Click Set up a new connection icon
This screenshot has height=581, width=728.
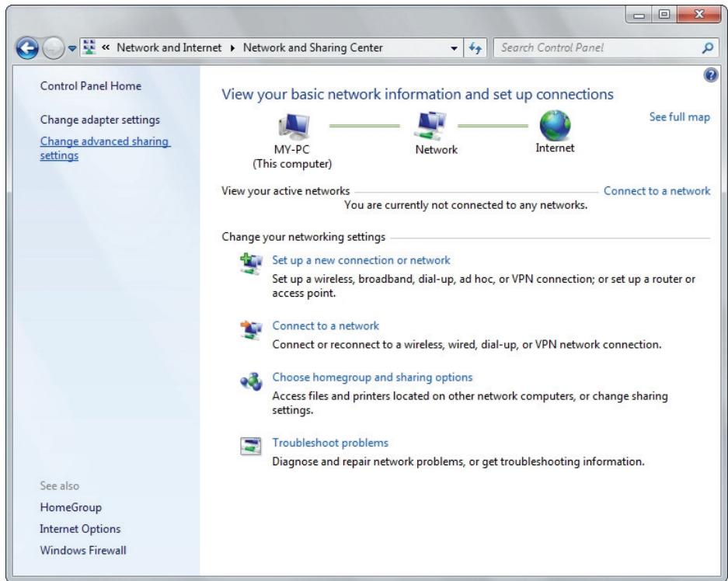tap(251, 263)
